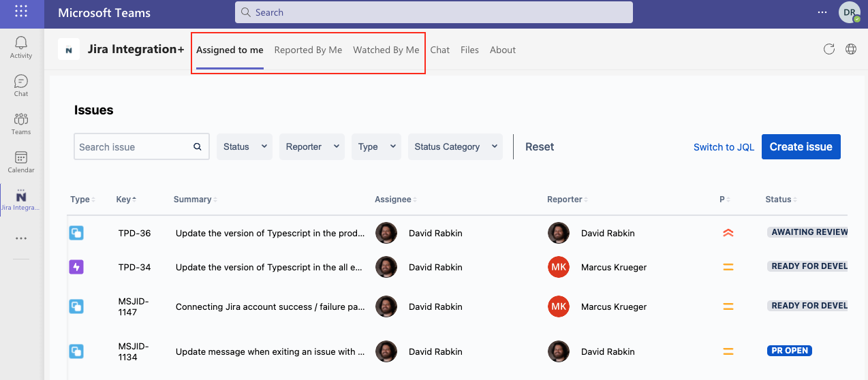Click medium priority icon on MSJID-1134
This screenshot has height=380, width=868.
(x=728, y=351)
